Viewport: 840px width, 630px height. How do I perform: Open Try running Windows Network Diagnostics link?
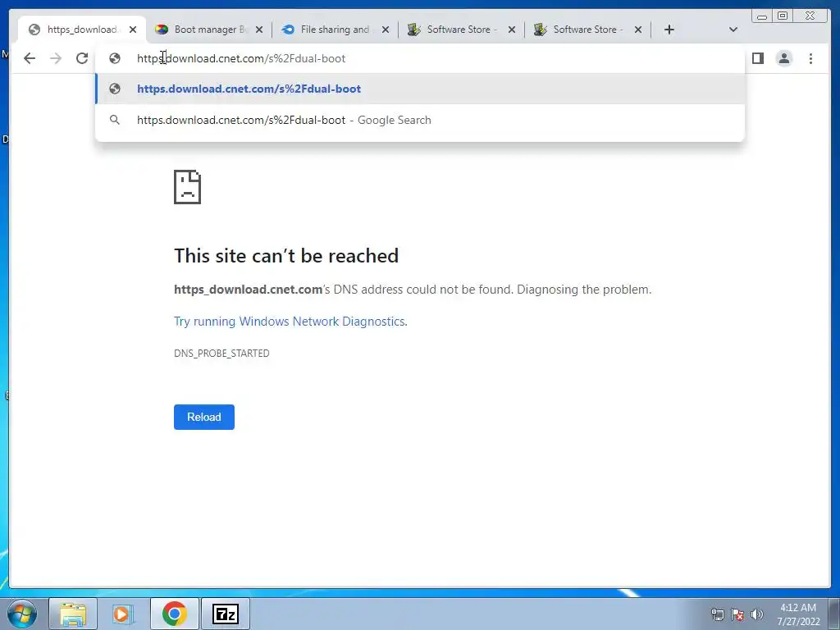pos(290,322)
